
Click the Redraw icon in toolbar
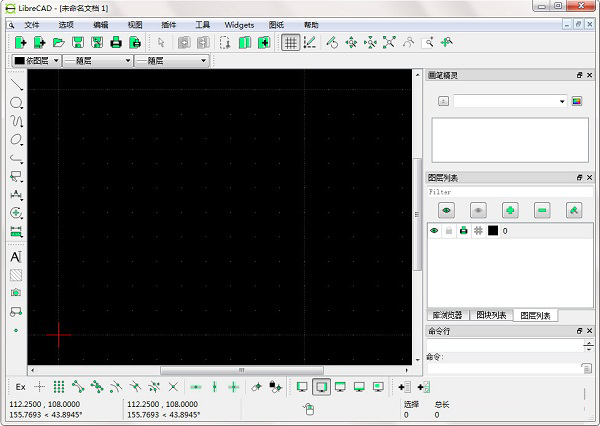coord(332,42)
